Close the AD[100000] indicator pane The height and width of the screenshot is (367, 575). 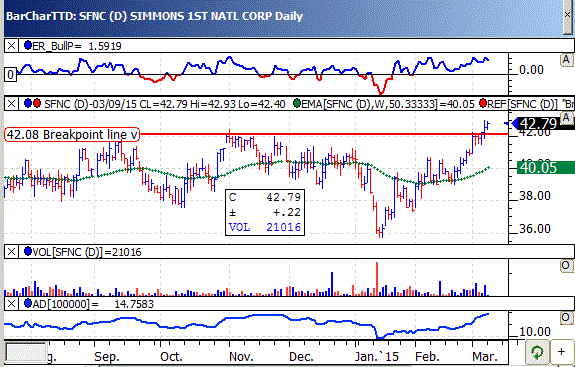11,304
